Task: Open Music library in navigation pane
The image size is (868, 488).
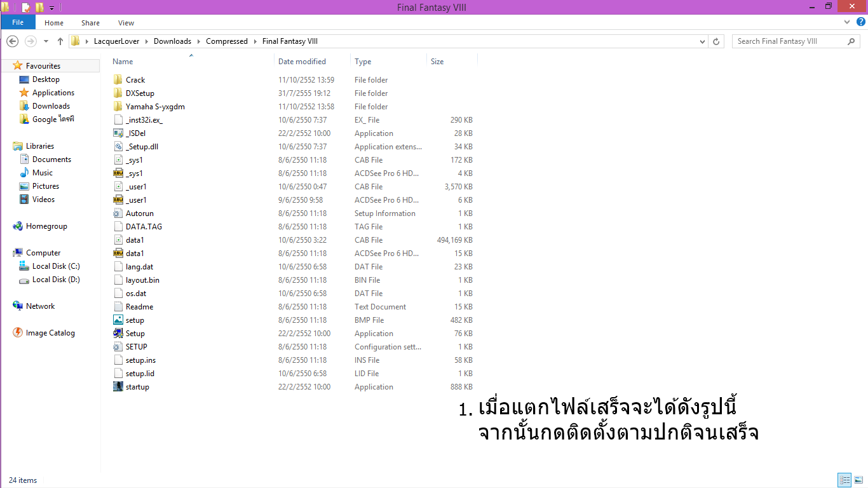Action: (x=43, y=173)
